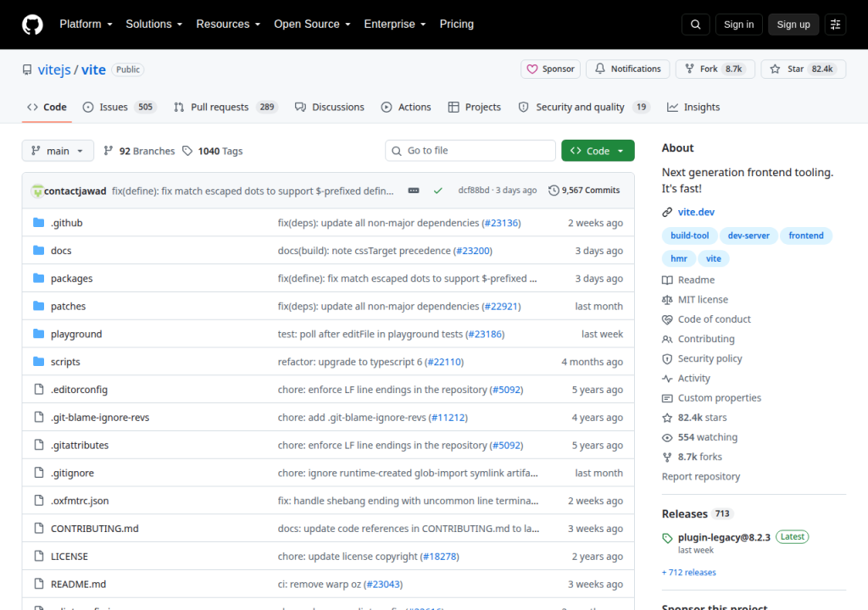The height and width of the screenshot is (610, 868).
Task: Click the dev-server topic tag
Action: point(748,236)
